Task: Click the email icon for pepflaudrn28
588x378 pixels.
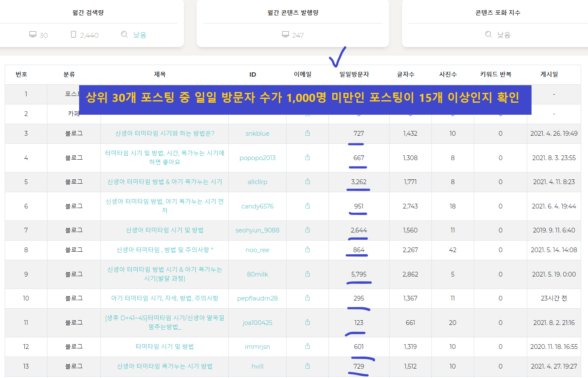Action: pyautogui.click(x=307, y=298)
